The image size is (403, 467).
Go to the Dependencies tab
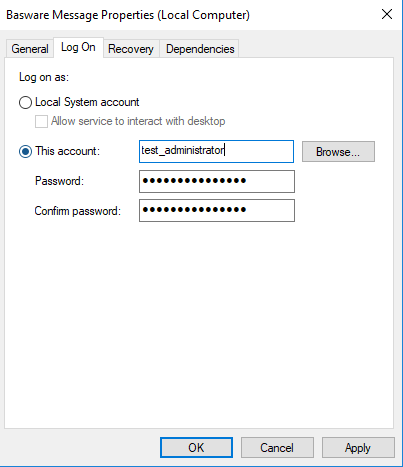click(x=200, y=49)
